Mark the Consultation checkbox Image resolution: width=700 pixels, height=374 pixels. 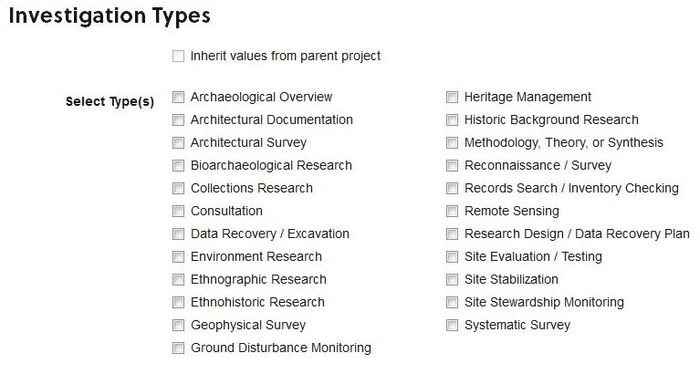pos(178,211)
